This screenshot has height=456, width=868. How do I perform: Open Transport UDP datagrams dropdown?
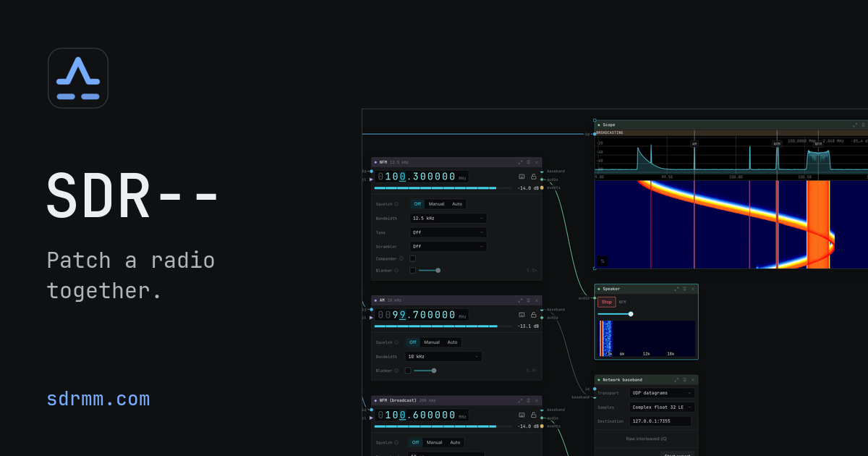tap(662, 393)
